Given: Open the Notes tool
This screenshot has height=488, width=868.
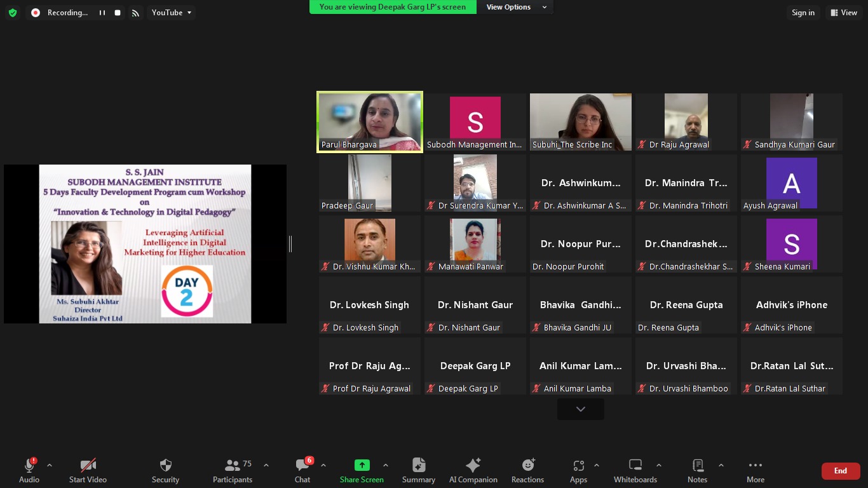Looking at the screenshot, I should tap(697, 471).
